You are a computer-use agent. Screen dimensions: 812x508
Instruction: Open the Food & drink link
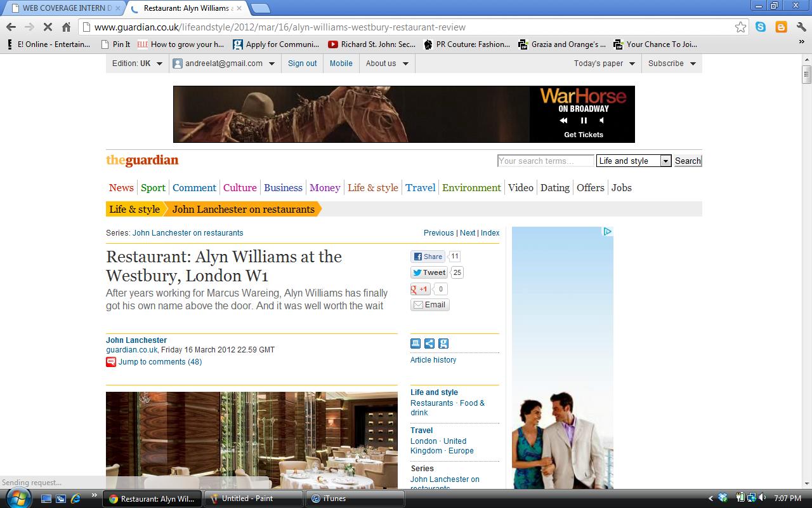(x=447, y=408)
